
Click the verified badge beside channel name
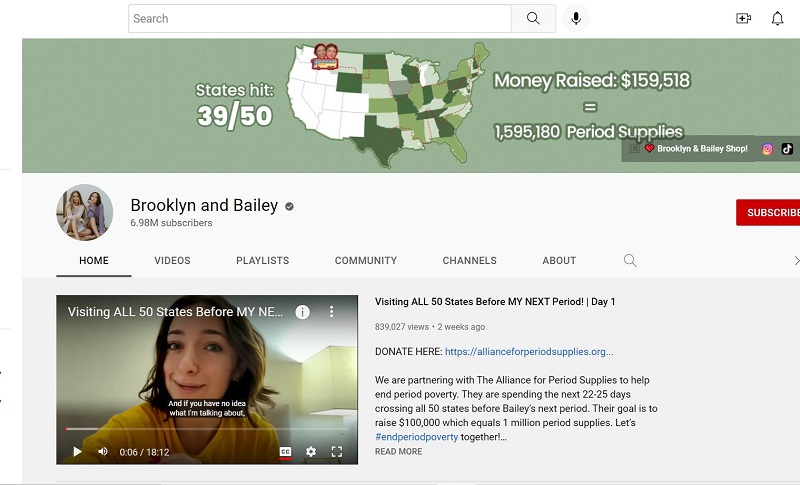point(289,207)
